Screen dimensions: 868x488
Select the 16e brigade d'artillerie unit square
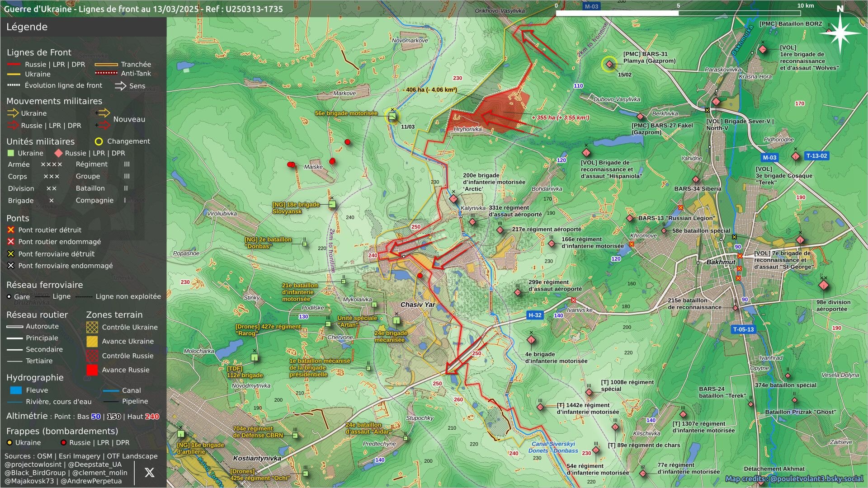[x=181, y=434]
